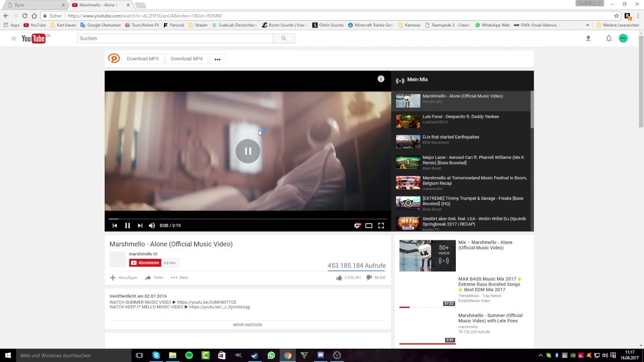
Task: Like the video with thumbs up
Action: [x=339, y=278]
